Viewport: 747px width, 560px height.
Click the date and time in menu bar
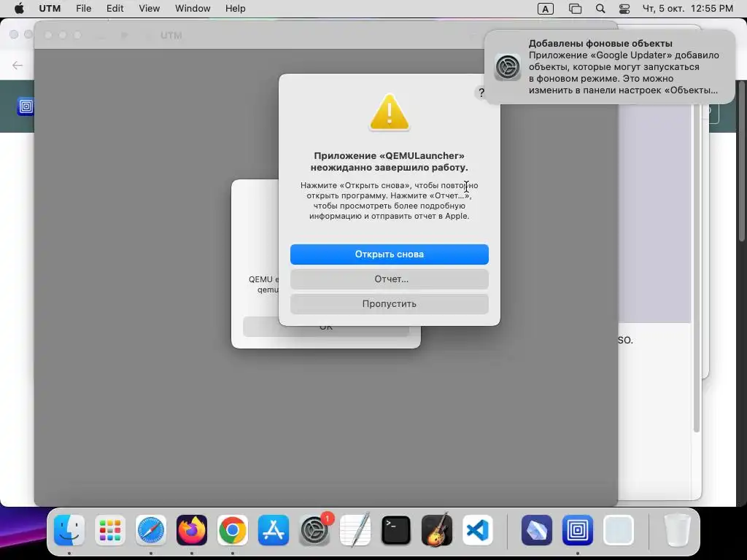(687, 9)
